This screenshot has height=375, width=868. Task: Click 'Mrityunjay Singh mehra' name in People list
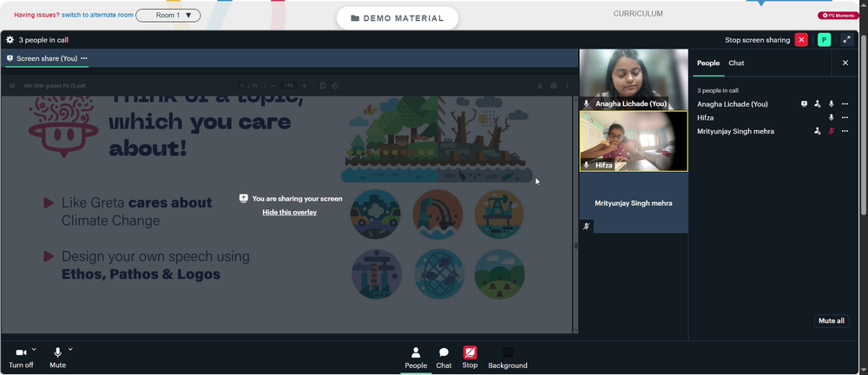pos(736,131)
